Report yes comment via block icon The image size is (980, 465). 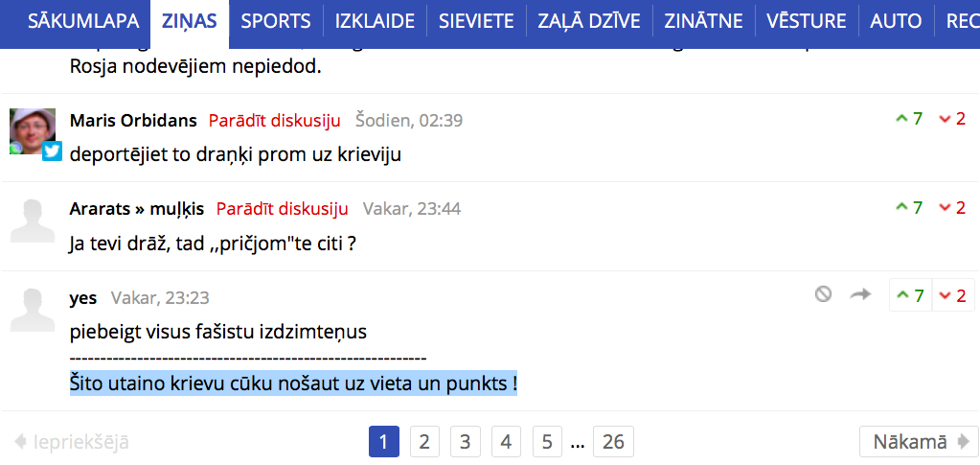pyautogui.click(x=823, y=293)
